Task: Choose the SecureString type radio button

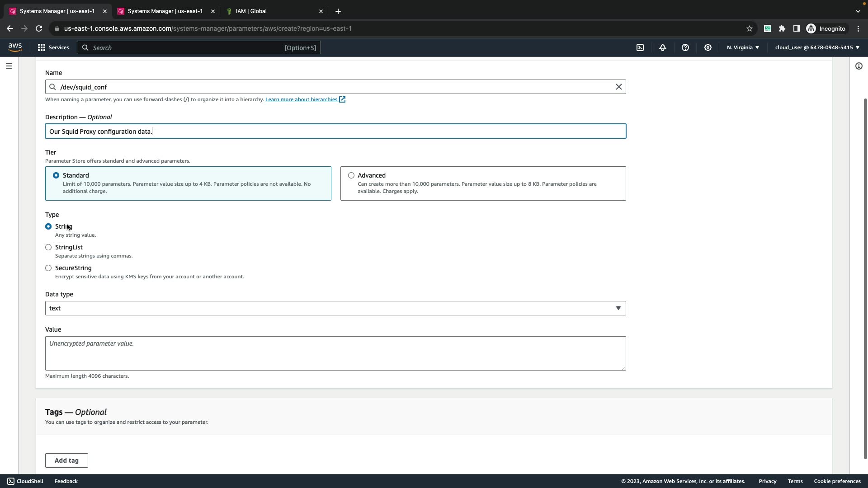Action: (x=48, y=268)
